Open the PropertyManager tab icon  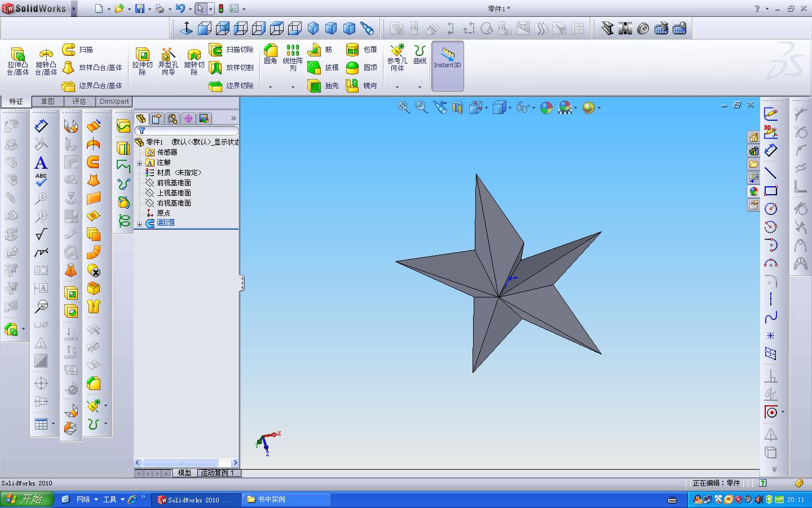pyautogui.click(x=157, y=119)
